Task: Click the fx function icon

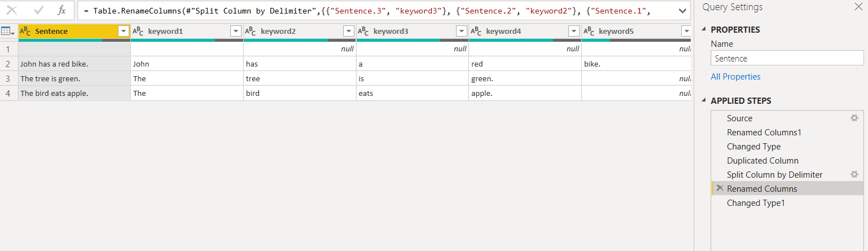Action: point(62,10)
